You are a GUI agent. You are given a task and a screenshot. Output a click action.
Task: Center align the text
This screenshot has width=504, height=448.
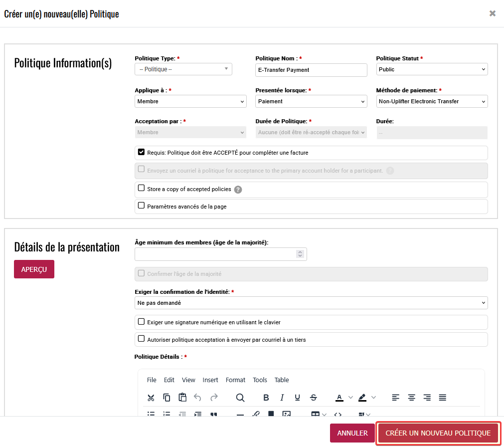[411, 398]
